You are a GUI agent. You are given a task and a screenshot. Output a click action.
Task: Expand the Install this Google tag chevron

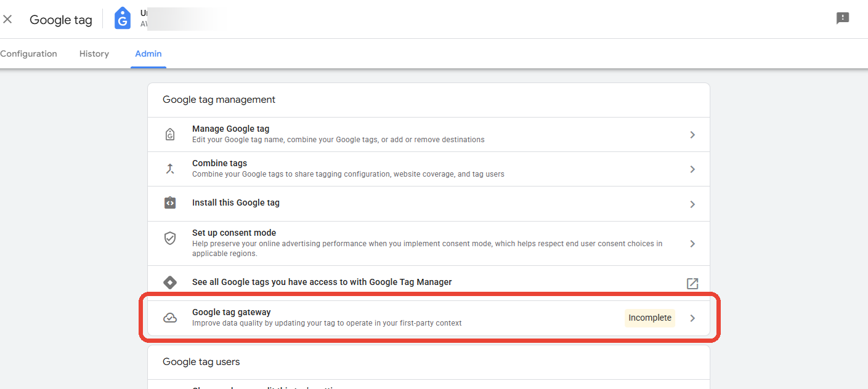tap(692, 204)
